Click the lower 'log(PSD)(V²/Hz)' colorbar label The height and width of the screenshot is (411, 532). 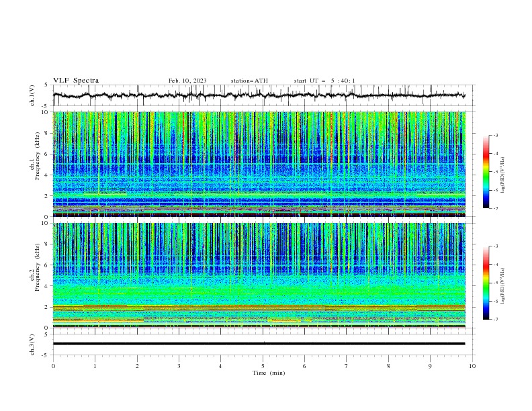click(x=503, y=286)
